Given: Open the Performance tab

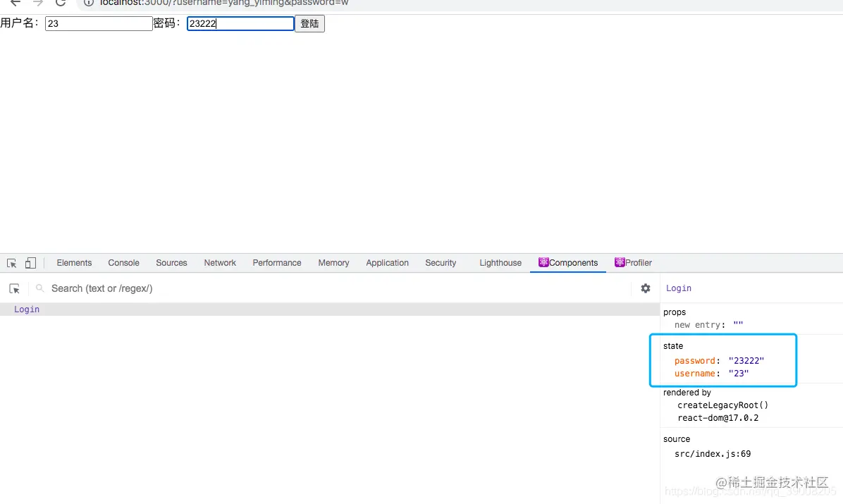Looking at the screenshot, I should click(277, 263).
